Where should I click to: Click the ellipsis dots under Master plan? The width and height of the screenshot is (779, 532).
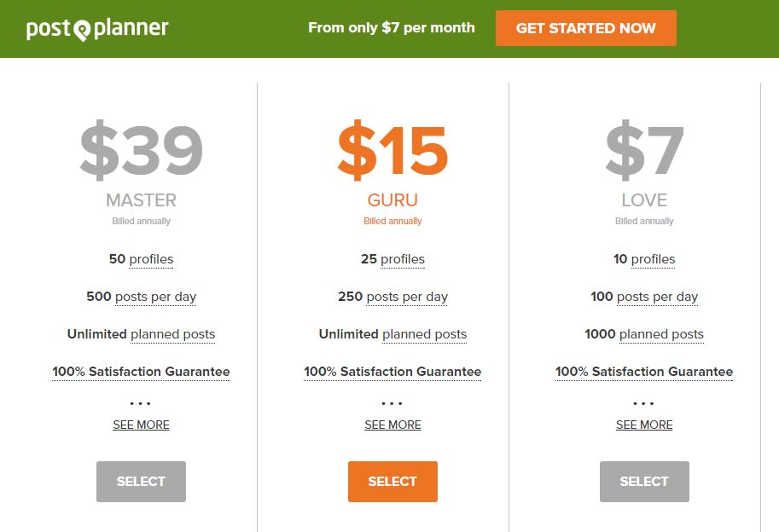pyautogui.click(x=140, y=403)
